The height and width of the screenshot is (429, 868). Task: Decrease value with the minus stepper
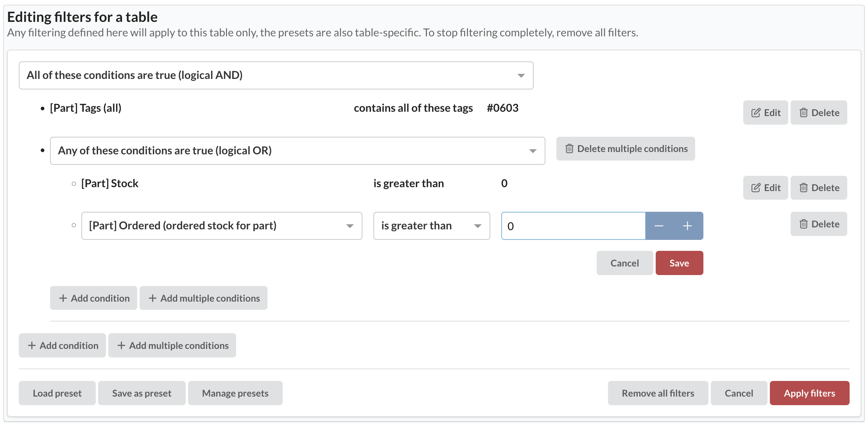pyautogui.click(x=659, y=226)
